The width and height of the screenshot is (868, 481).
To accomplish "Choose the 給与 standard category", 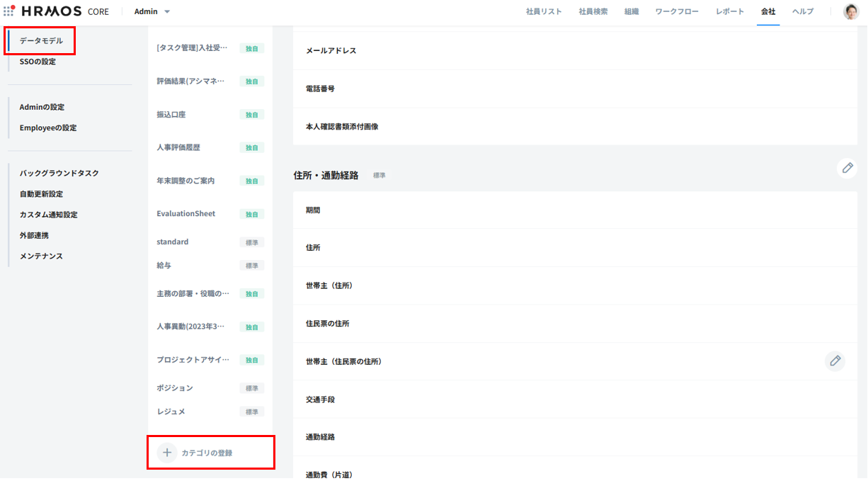I will tap(164, 266).
